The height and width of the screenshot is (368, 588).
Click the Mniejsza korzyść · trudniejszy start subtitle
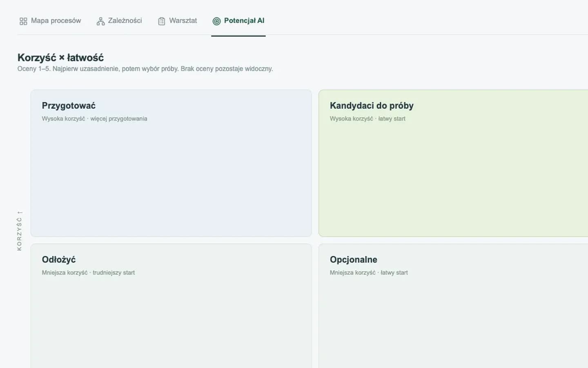pos(88,273)
